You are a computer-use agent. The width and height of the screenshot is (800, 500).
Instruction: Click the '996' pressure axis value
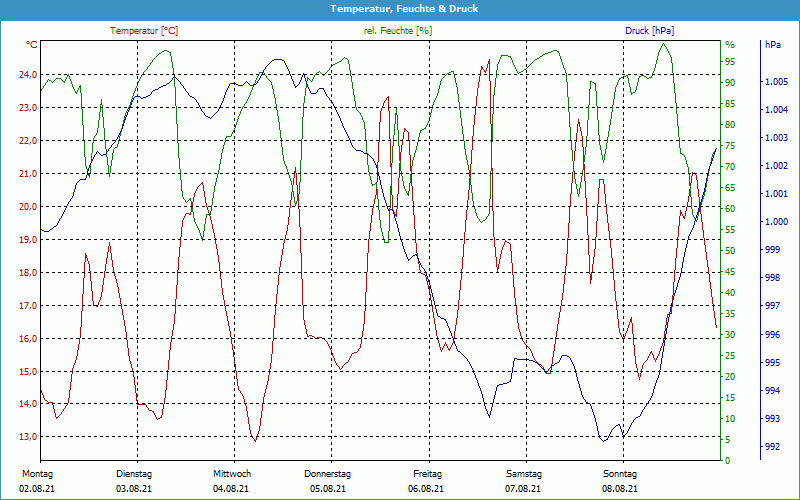pyautogui.click(x=773, y=335)
